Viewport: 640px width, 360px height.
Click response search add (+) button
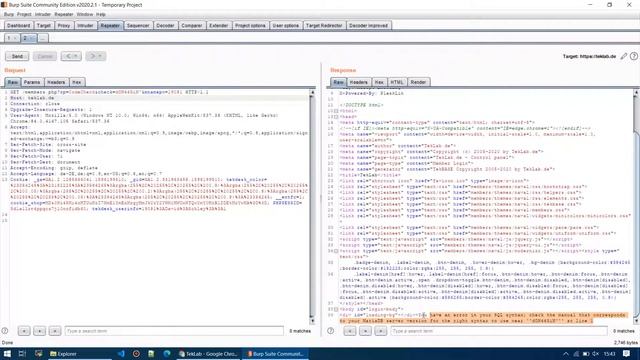point(365,331)
